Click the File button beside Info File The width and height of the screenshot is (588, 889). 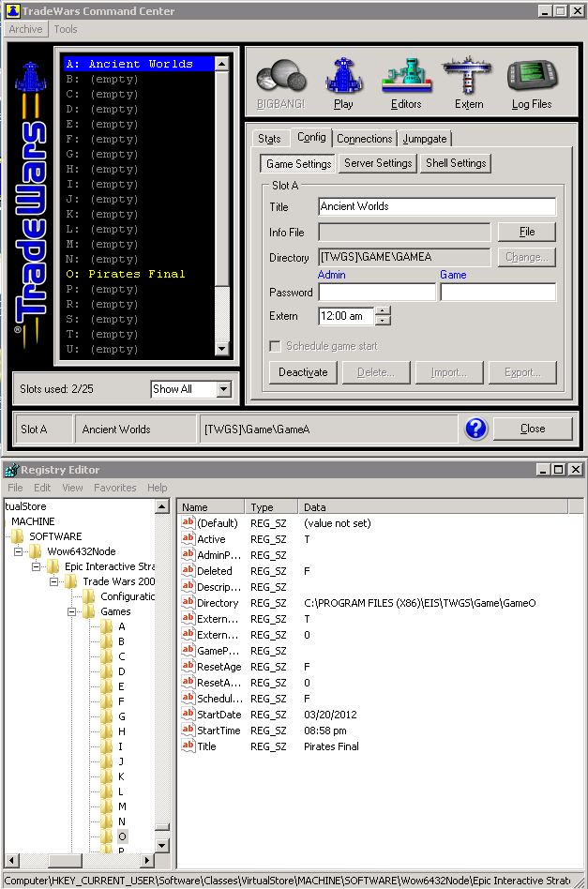pyautogui.click(x=527, y=232)
